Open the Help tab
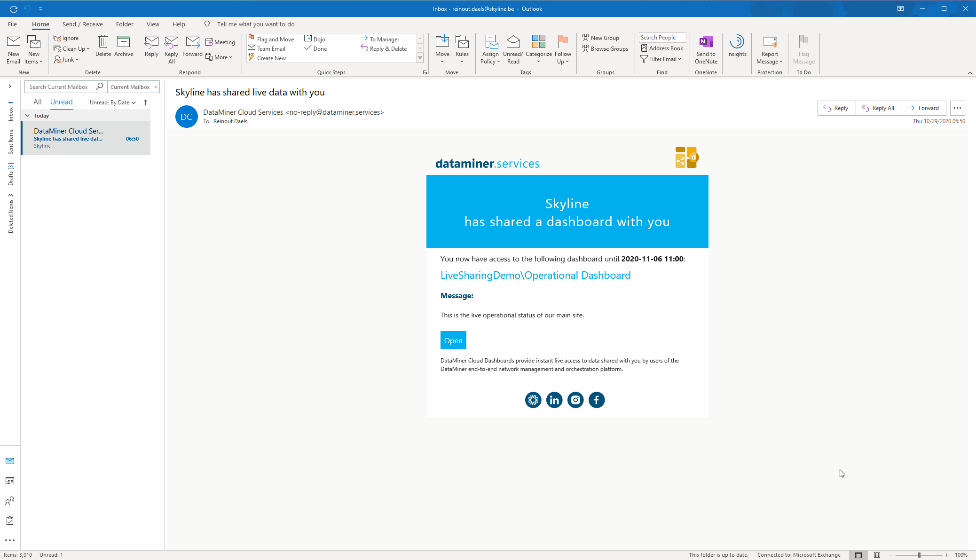The image size is (976, 560). tap(179, 24)
